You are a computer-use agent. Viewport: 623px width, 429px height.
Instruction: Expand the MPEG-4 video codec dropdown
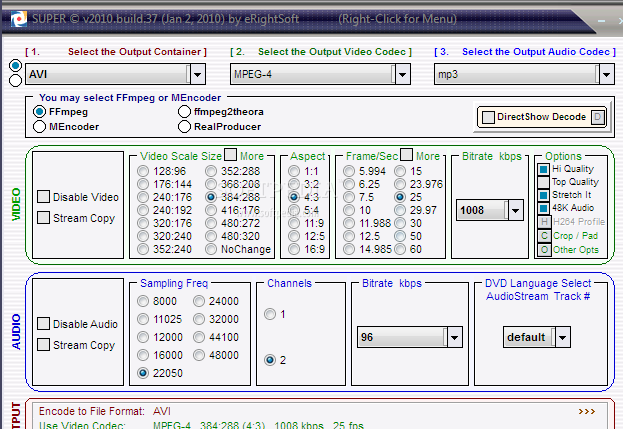point(402,73)
